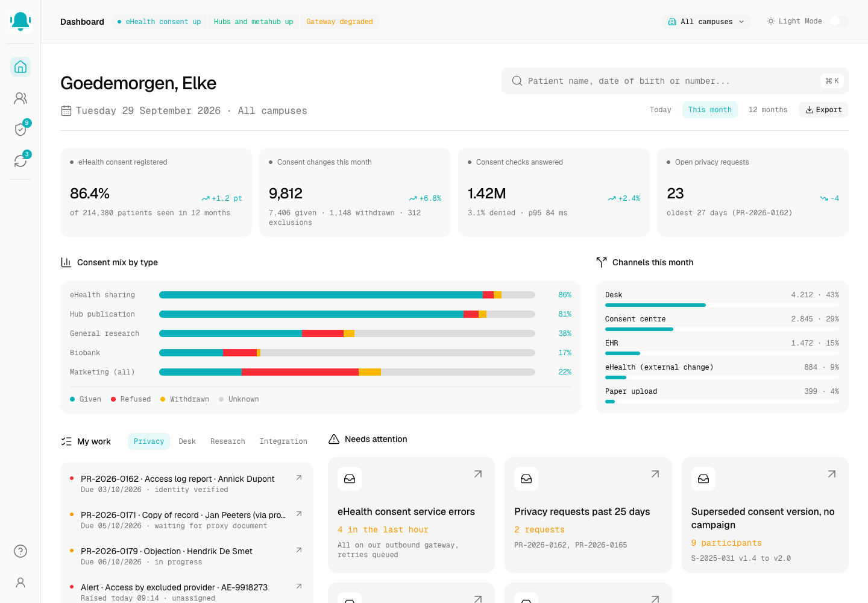This screenshot has width=868, height=603.
Task: Click the '4 in the last hour' text
Action: tap(383, 529)
